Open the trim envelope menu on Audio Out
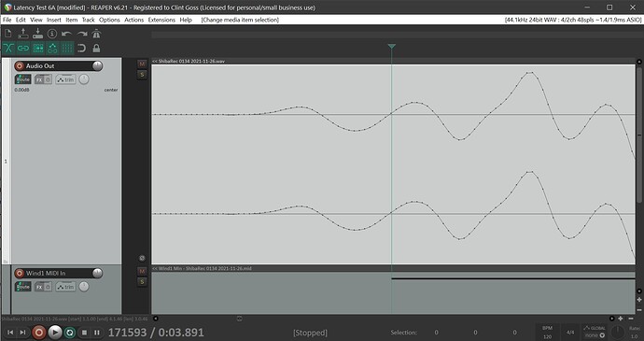The image size is (644, 341). 65,79
